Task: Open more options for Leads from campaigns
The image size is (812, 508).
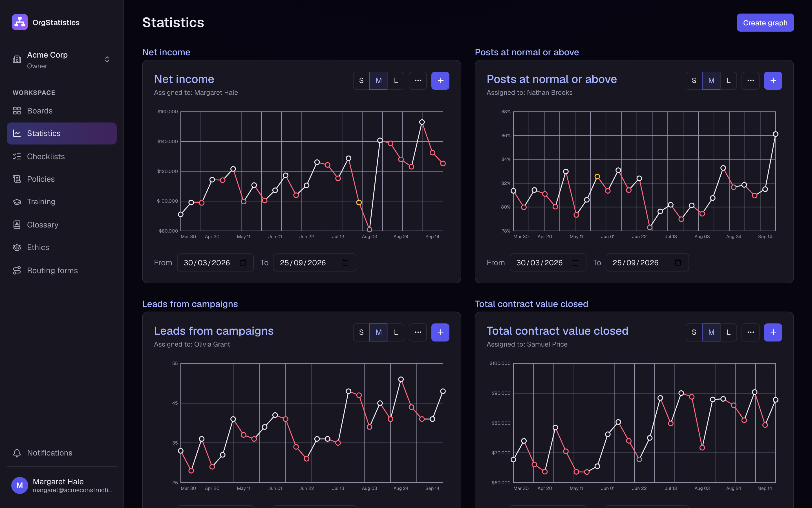Action: click(418, 332)
